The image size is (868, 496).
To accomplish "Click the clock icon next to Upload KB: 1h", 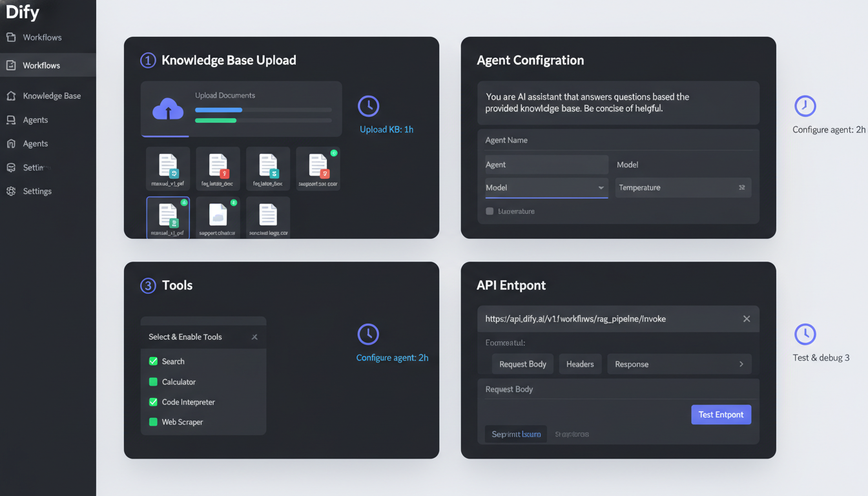I will (x=368, y=105).
